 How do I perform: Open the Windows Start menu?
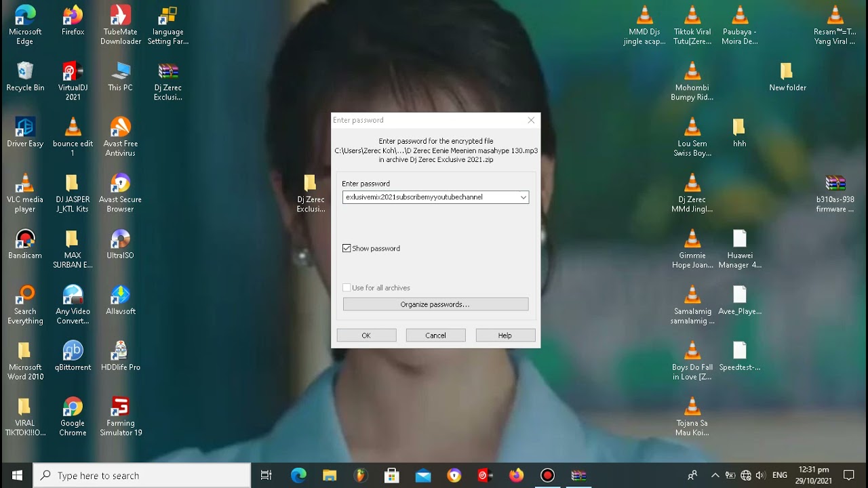point(16,476)
